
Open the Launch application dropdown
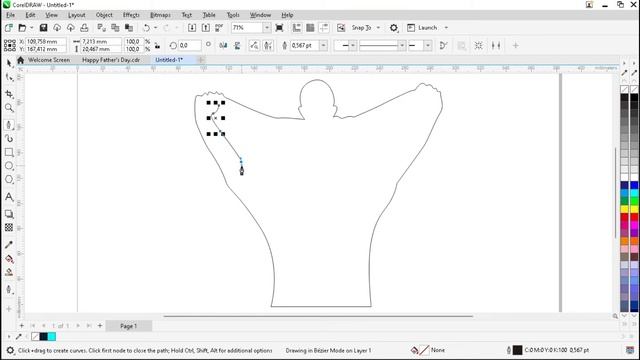pos(446,28)
